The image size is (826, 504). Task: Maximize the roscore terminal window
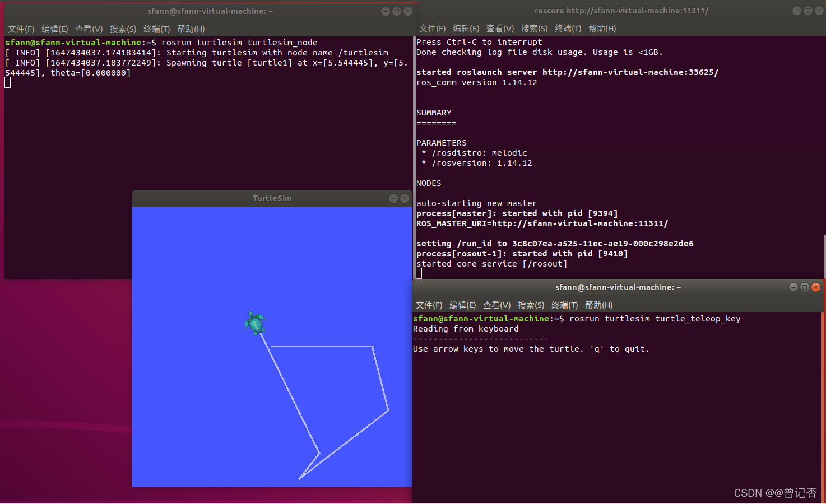coord(808,11)
